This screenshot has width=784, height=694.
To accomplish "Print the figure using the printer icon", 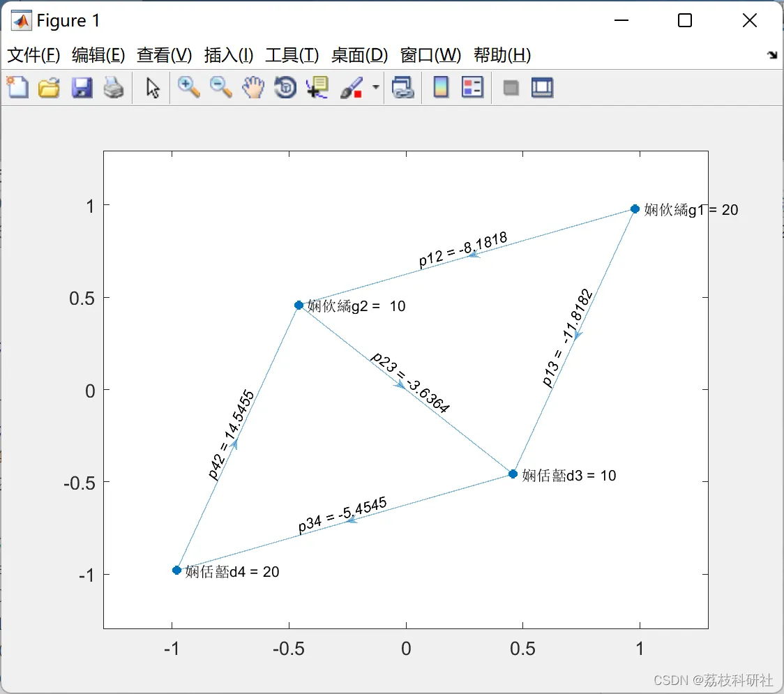I will (114, 87).
